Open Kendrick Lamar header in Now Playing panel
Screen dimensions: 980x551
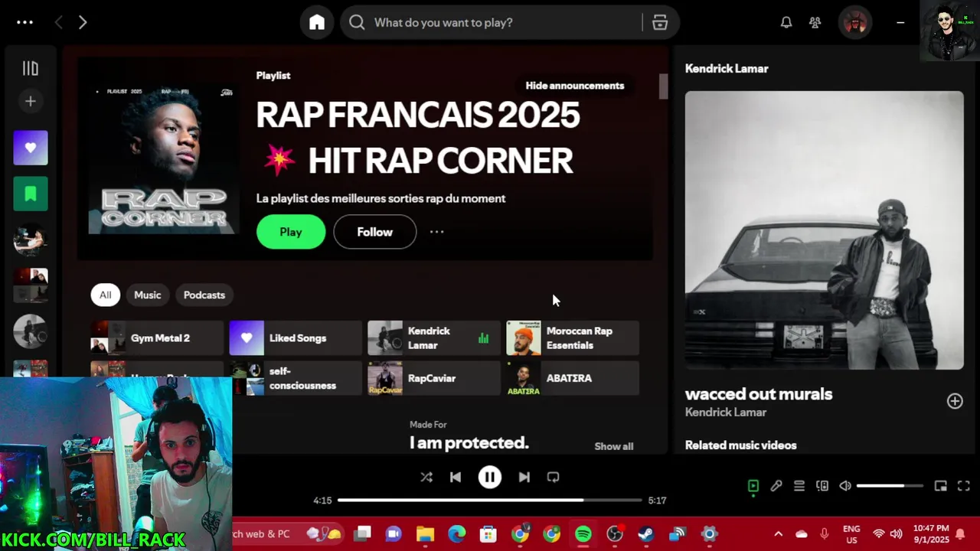727,68
